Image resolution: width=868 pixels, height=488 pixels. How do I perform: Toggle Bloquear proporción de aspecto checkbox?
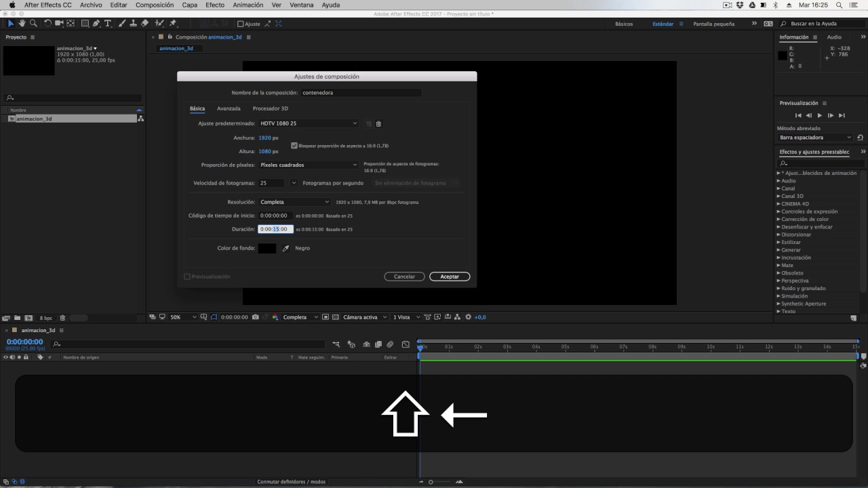pyautogui.click(x=294, y=146)
